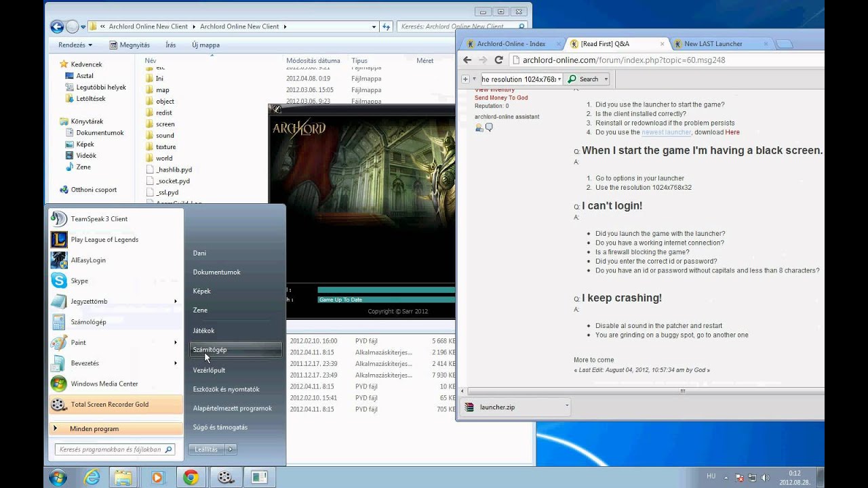Viewport: 868px width, 488px height.
Task: Open Windows Media Player taskbar icon
Action: coord(157,477)
